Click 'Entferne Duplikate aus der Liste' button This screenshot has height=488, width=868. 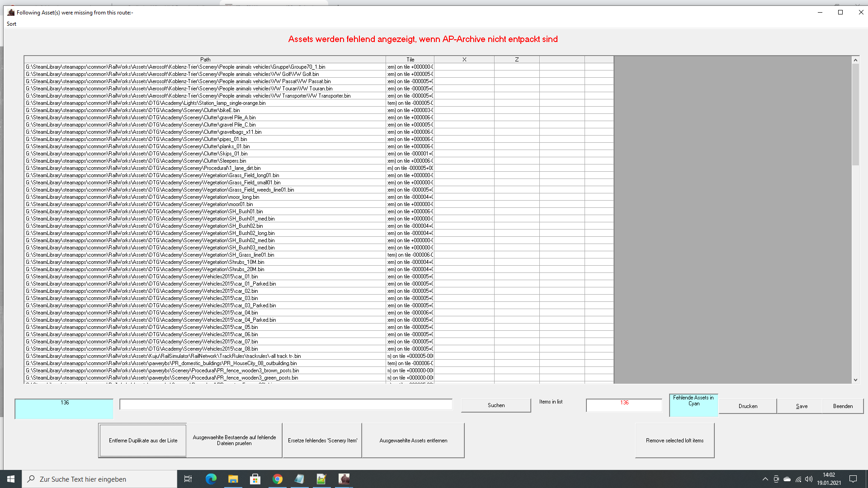click(x=143, y=441)
